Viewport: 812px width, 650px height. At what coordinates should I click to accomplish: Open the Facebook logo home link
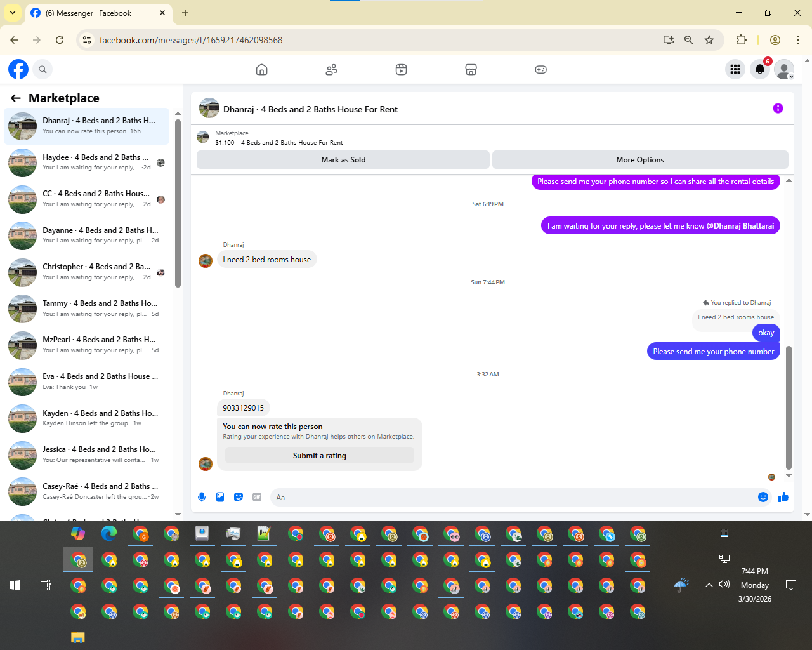coord(18,69)
